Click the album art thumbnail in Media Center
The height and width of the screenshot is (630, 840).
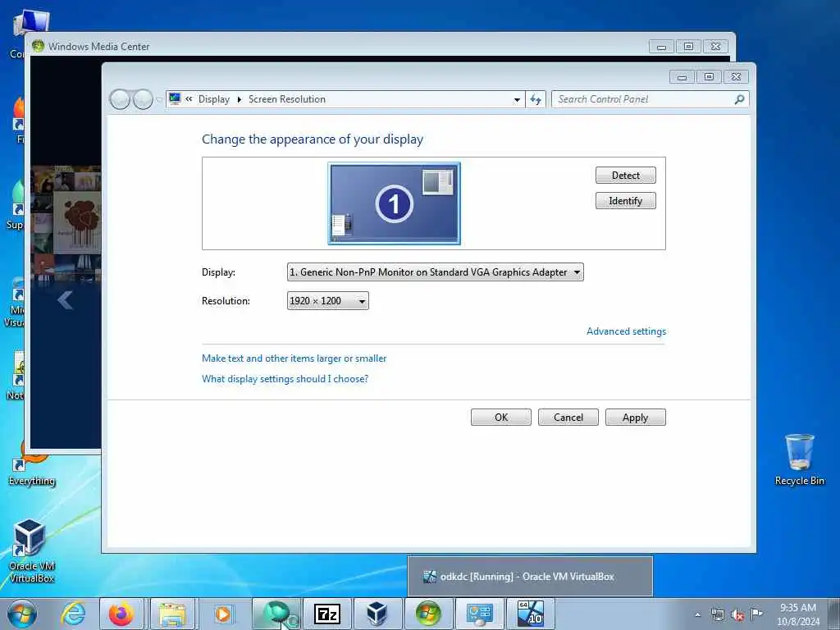tap(78, 222)
